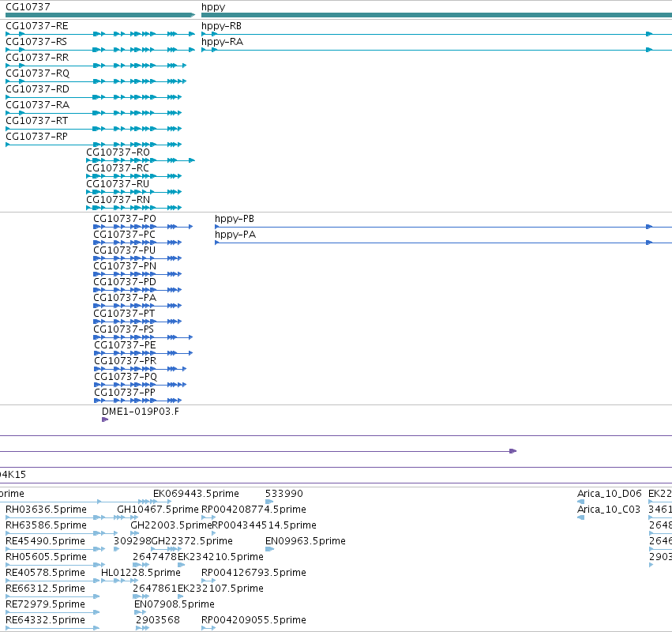Screen dimensions: 672x632
Task: Choose EST EK069443.5prime
Action: (196, 494)
